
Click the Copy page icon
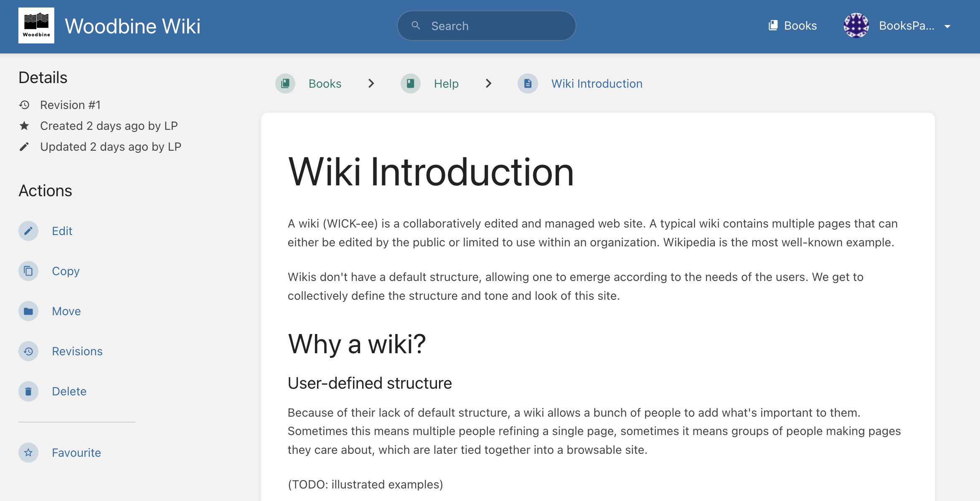[x=28, y=271]
